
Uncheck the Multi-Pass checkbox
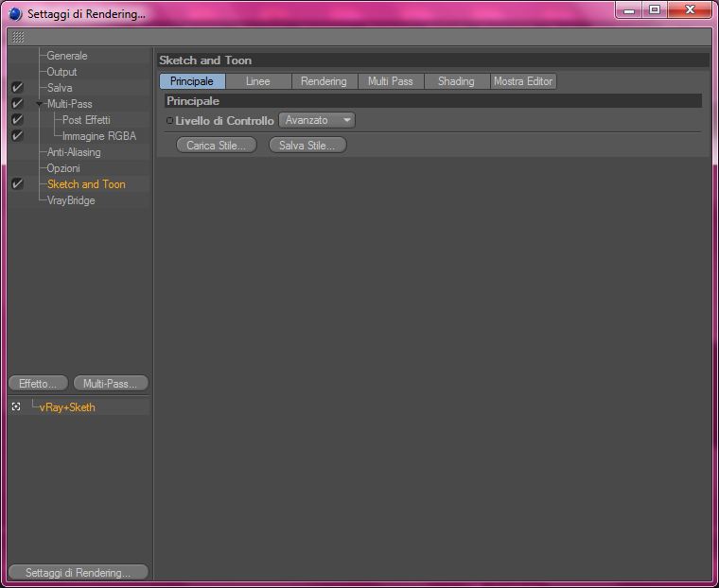pyautogui.click(x=17, y=104)
